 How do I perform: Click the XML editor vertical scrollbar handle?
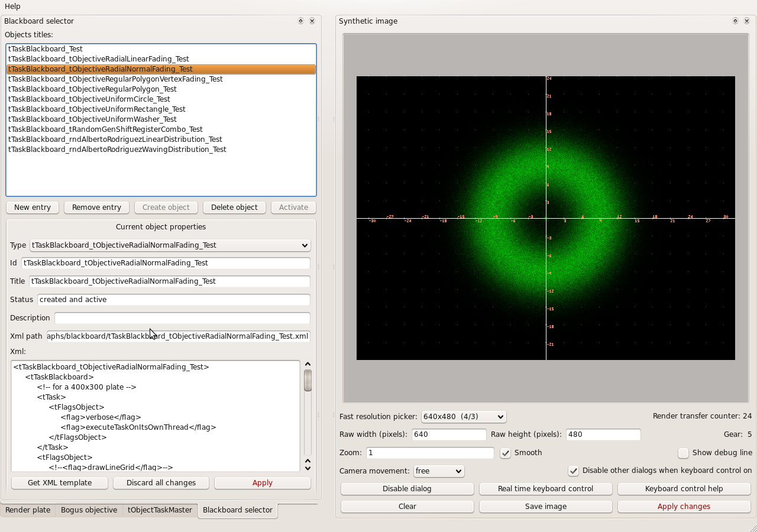308,380
